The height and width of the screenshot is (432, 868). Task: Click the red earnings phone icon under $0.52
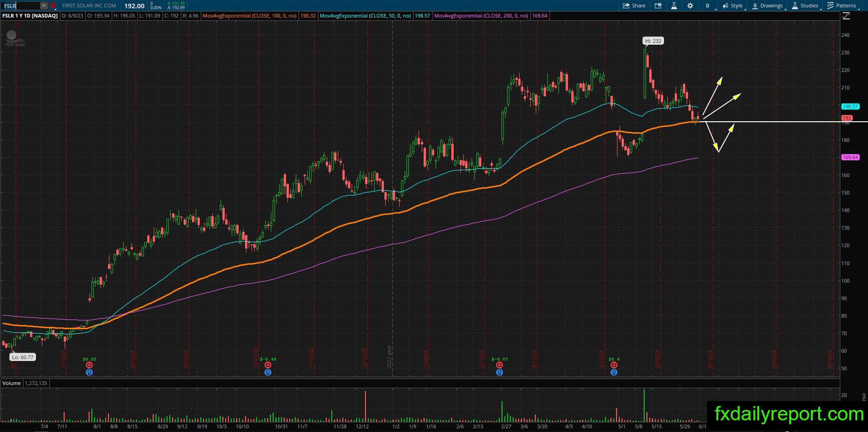90,365
